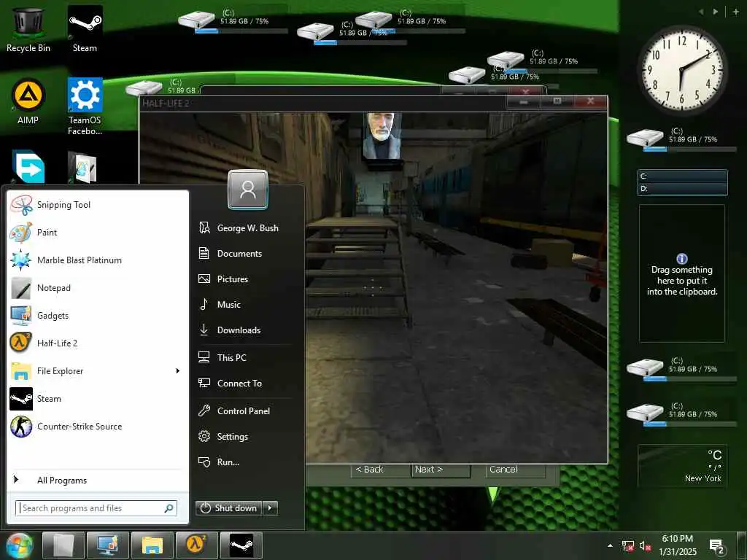Launch Steam from Start menu list
This screenshot has height=560, width=747.
pyautogui.click(x=98, y=399)
